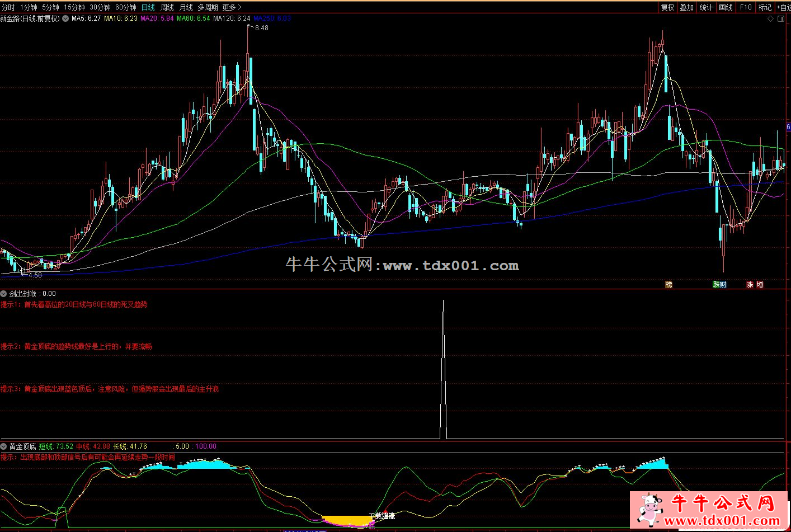The width and height of the screenshot is (791, 532).
Task: Select the 5分钟 period tab
Action: [50, 7]
